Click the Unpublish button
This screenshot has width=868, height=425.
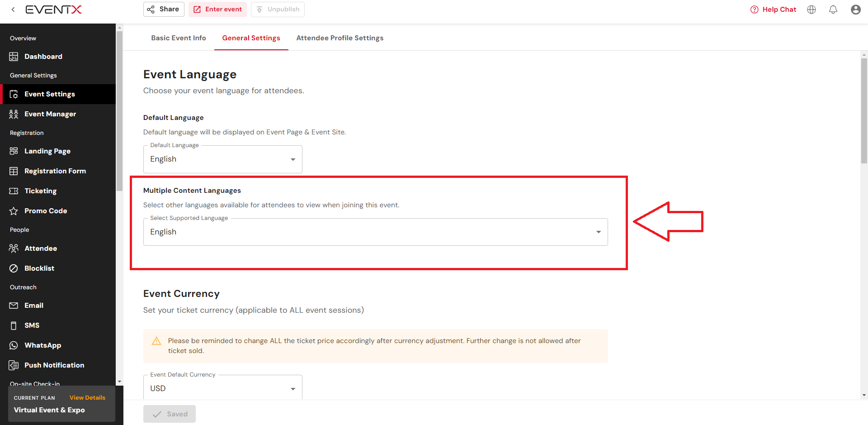(278, 10)
